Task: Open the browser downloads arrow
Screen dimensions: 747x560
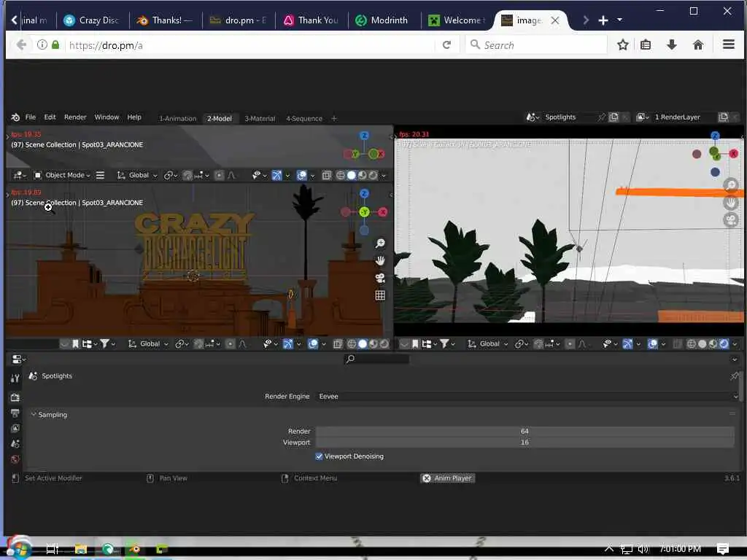Action: tap(672, 44)
